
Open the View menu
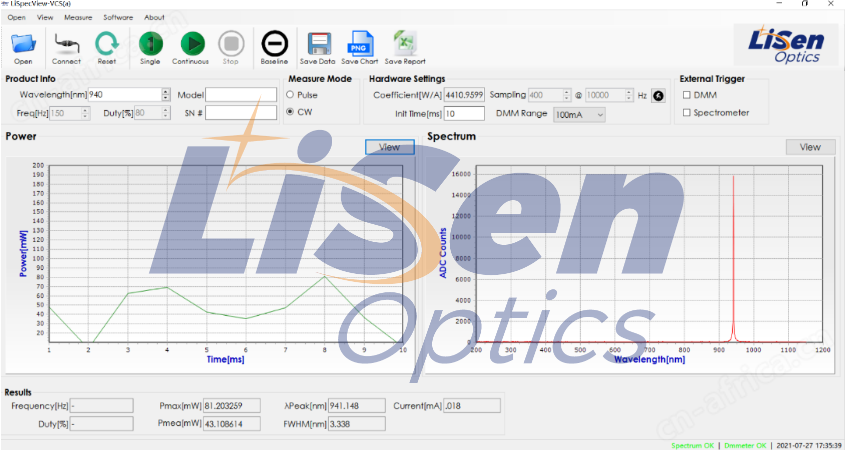point(45,18)
